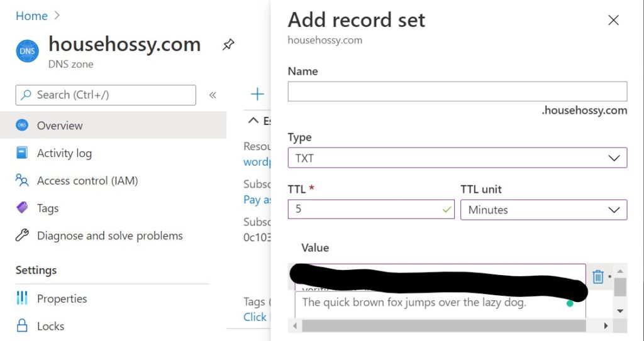
Task: Collapse the sidebar with double chevron
Action: click(x=213, y=95)
